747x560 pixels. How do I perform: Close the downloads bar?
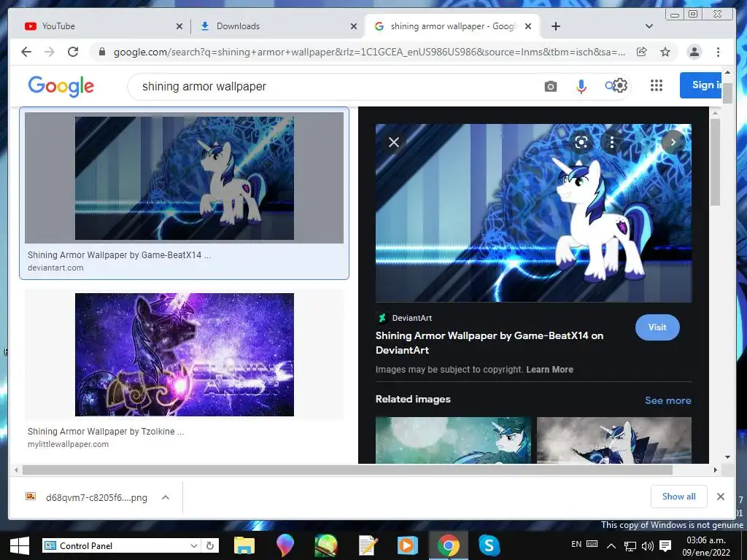point(720,497)
